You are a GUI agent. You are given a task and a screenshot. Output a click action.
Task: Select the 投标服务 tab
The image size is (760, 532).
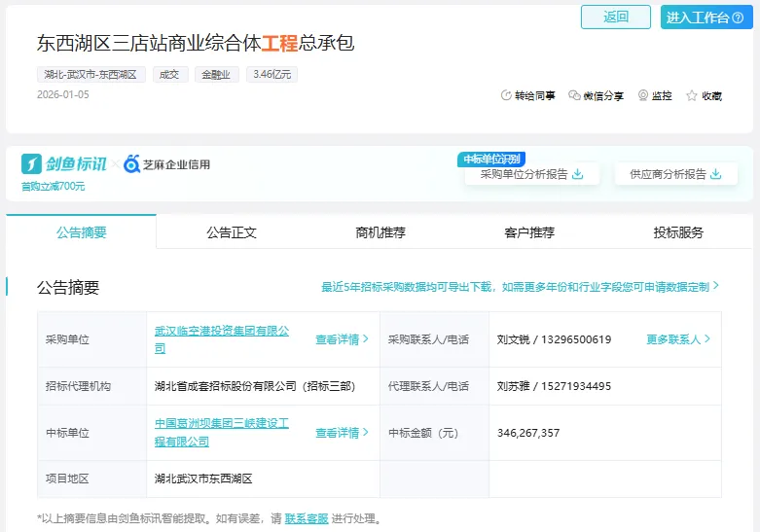[678, 232]
